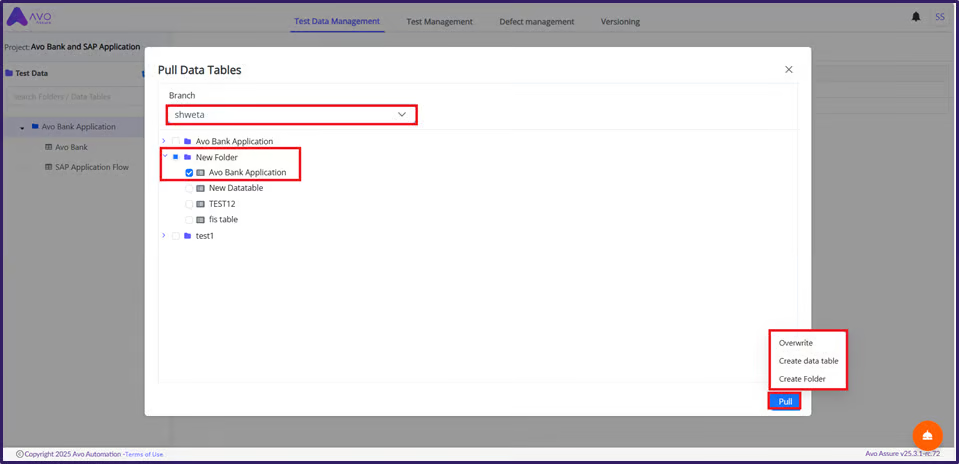Viewport: 959px width, 464px height.
Task: Open the Branch dropdown showing shweta
Action: point(291,115)
